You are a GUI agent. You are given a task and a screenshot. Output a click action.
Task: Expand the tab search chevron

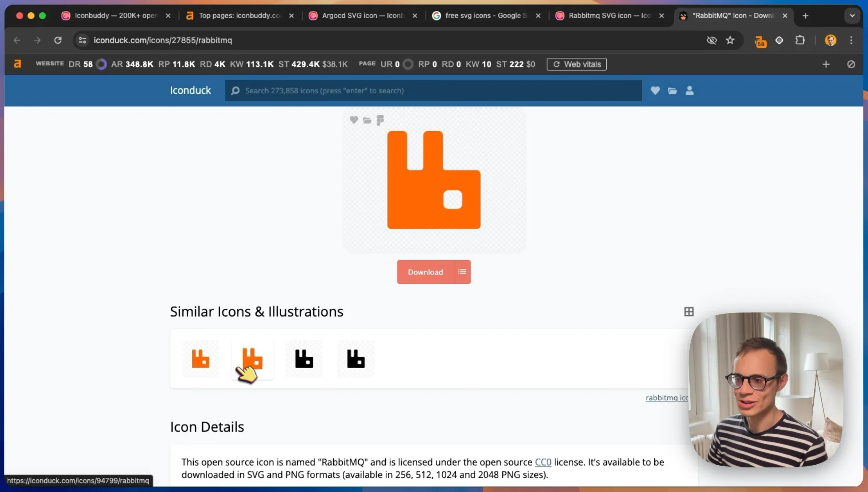[852, 15]
